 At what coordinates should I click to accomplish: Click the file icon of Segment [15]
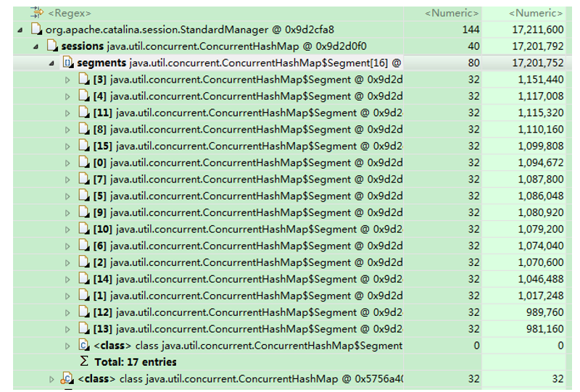tap(84, 146)
